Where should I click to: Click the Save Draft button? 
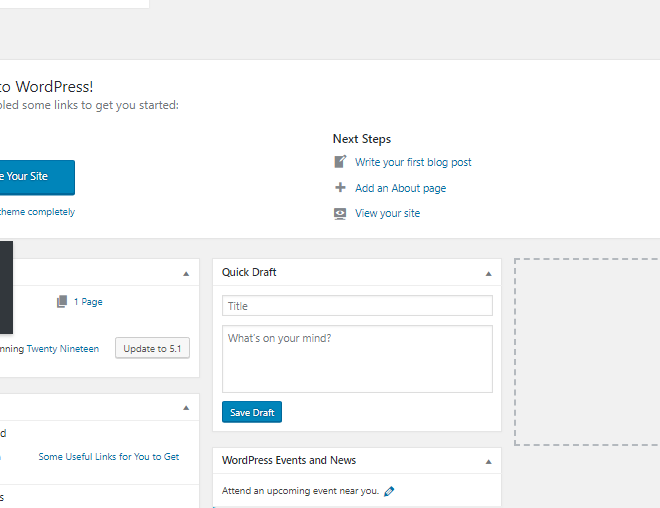(252, 412)
